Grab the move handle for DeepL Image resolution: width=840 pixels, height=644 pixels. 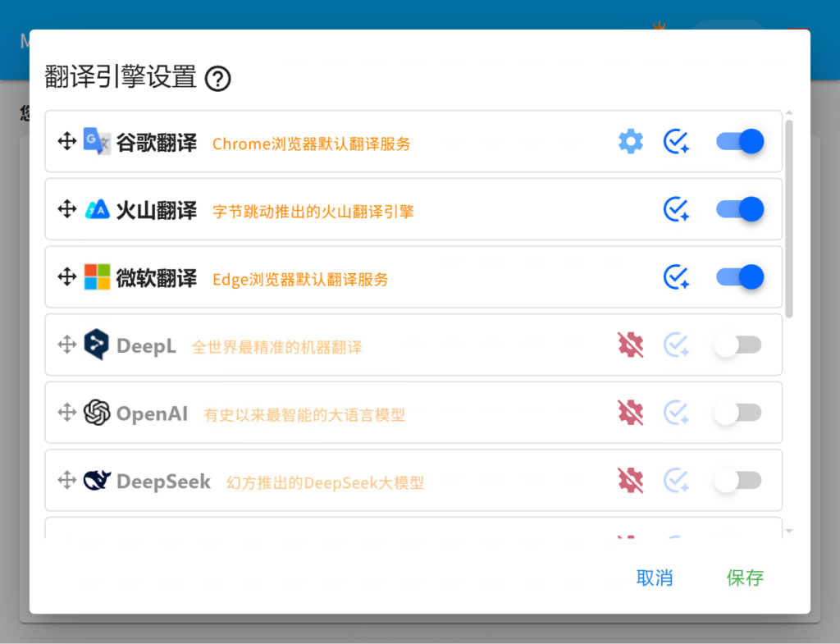click(67, 345)
